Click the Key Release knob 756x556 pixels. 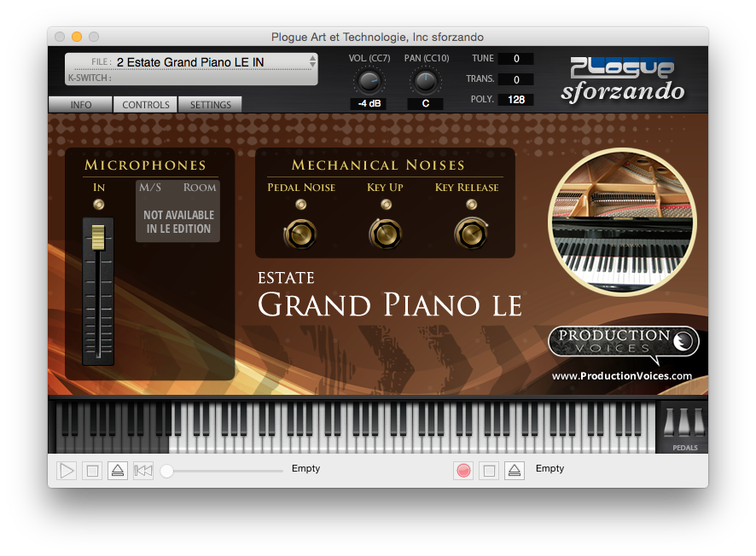click(471, 235)
